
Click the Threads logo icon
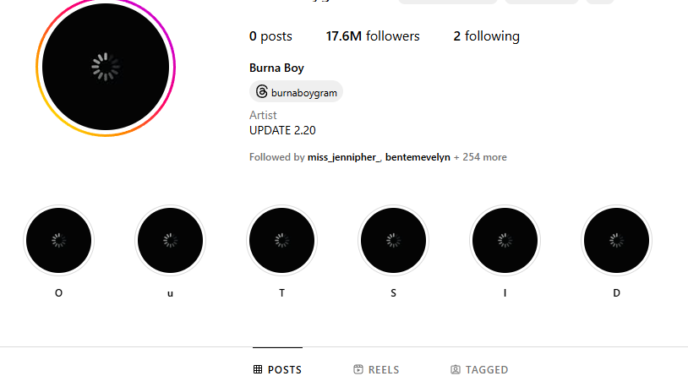tap(262, 92)
